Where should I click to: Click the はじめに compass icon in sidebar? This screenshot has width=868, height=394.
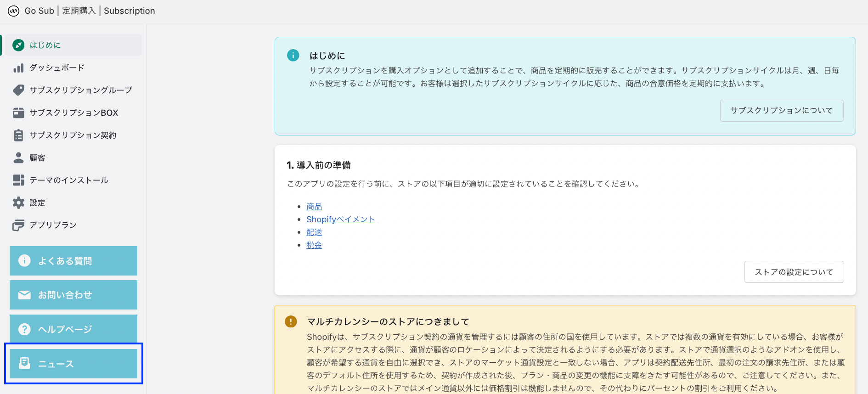[18, 45]
